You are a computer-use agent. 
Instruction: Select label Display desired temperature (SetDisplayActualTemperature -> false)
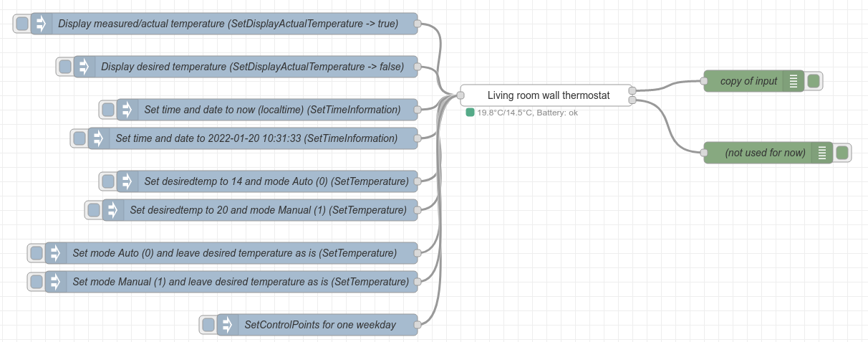coord(252,67)
